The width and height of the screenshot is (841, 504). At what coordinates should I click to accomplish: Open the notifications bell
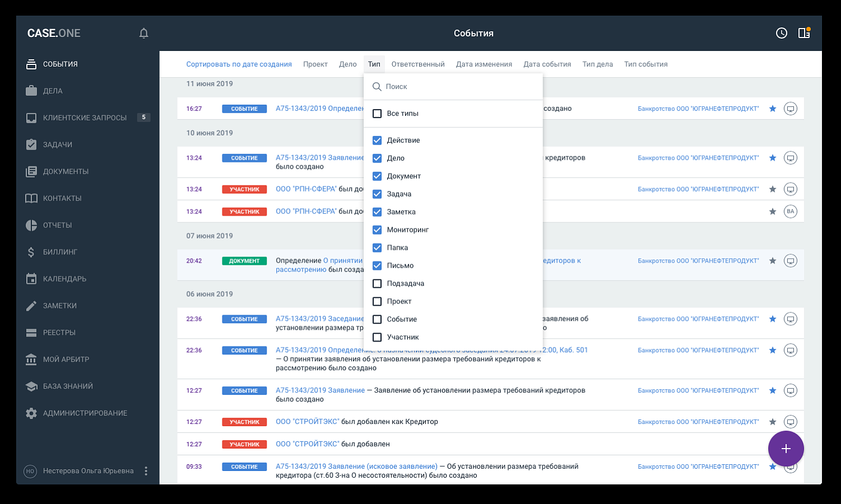[x=143, y=33]
